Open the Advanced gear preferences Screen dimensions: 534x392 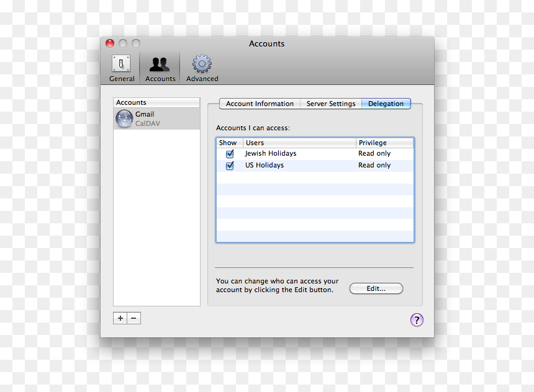pos(202,68)
